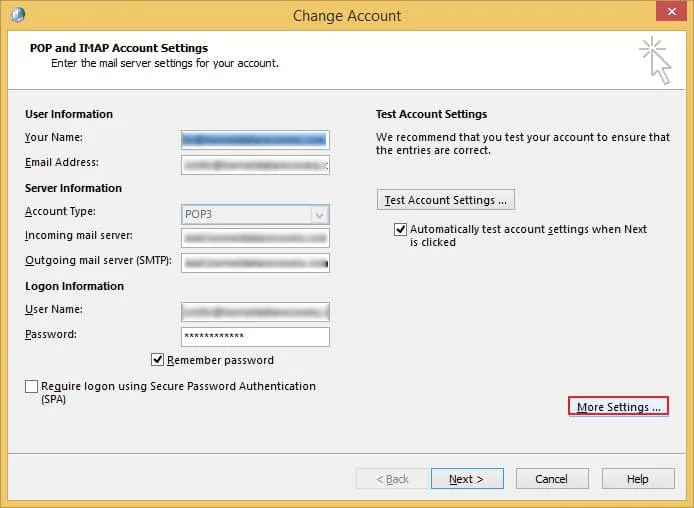694x508 pixels.
Task: Open More Settings
Action: click(x=618, y=407)
